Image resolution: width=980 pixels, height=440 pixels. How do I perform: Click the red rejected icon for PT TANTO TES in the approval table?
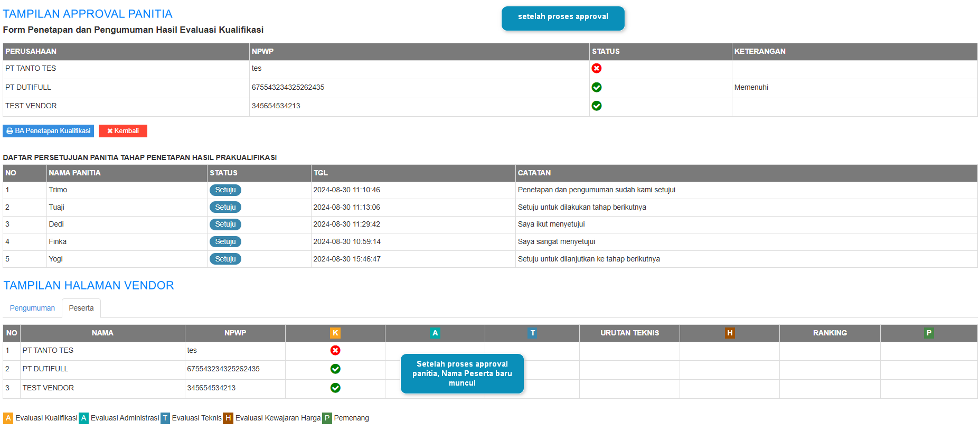point(597,68)
